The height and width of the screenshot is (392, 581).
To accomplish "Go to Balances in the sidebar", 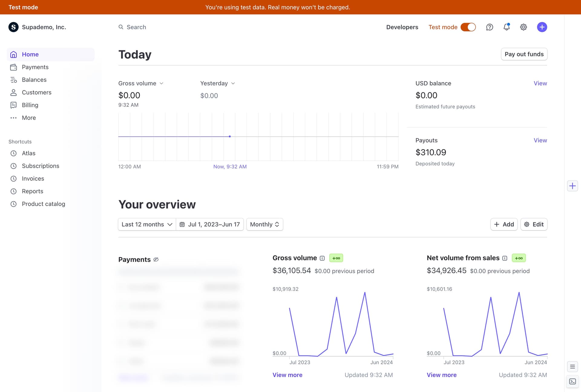I will click(34, 80).
